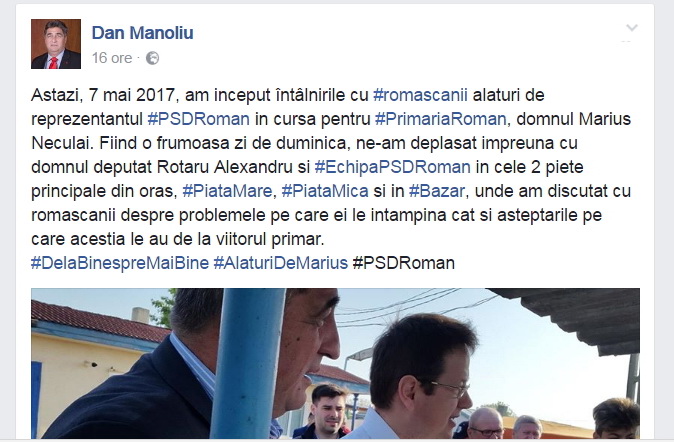
Task: Open the attached post photo
Action: click(x=335, y=363)
